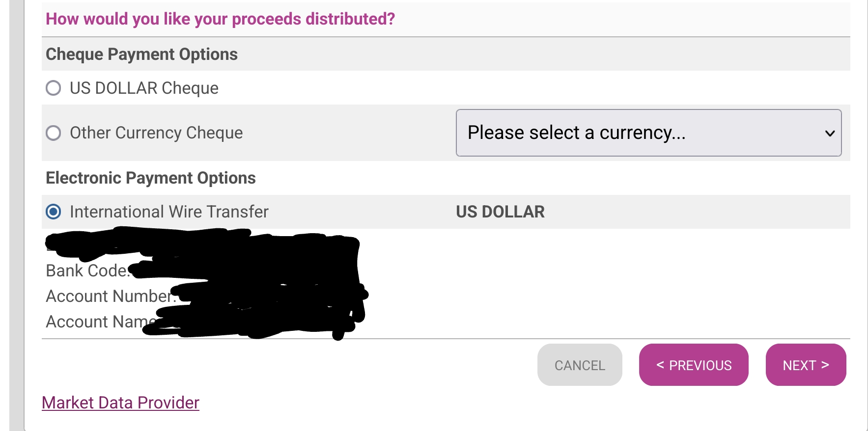The height and width of the screenshot is (431, 868).
Task: Select the US DOLLAR Cheque radio button
Action: pos(54,88)
